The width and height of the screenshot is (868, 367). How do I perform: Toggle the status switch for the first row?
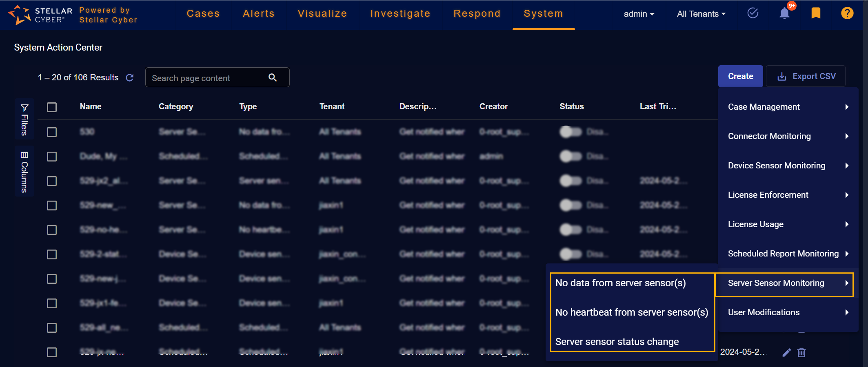571,132
